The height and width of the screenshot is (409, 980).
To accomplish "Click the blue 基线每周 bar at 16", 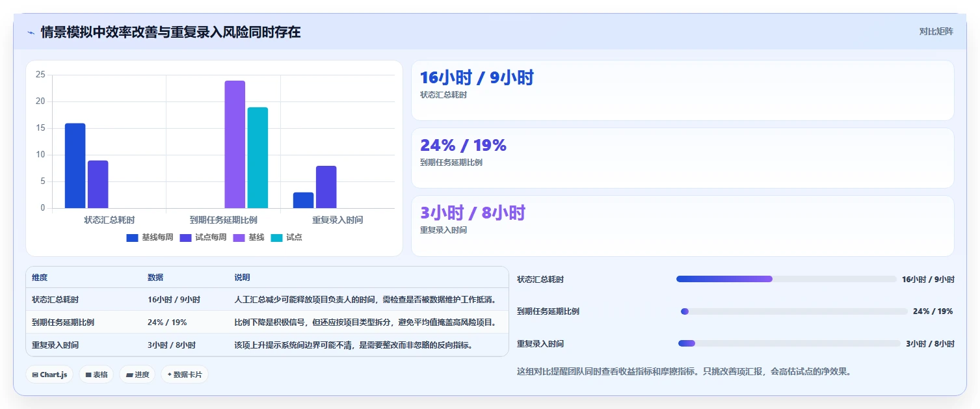I will (x=75, y=166).
